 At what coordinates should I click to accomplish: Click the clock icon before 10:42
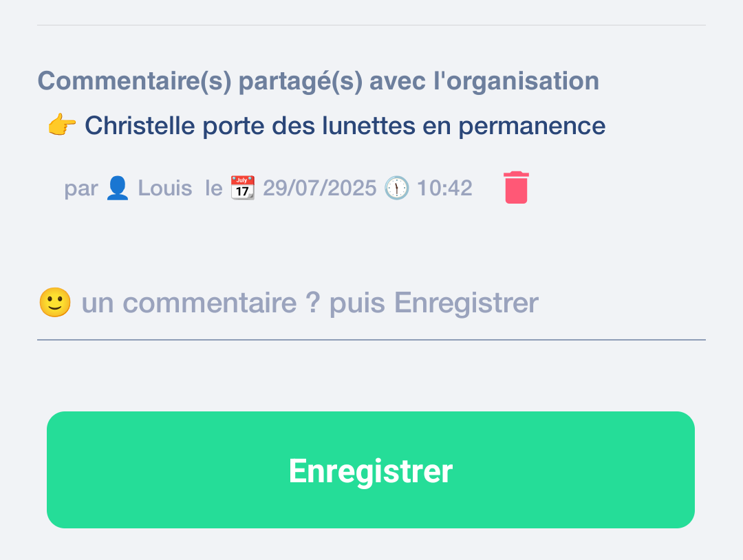(x=396, y=188)
